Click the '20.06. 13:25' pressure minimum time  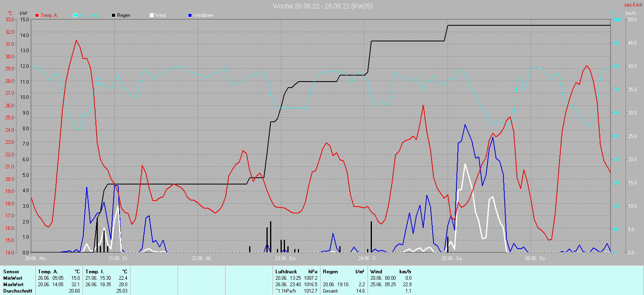click(288, 278)
